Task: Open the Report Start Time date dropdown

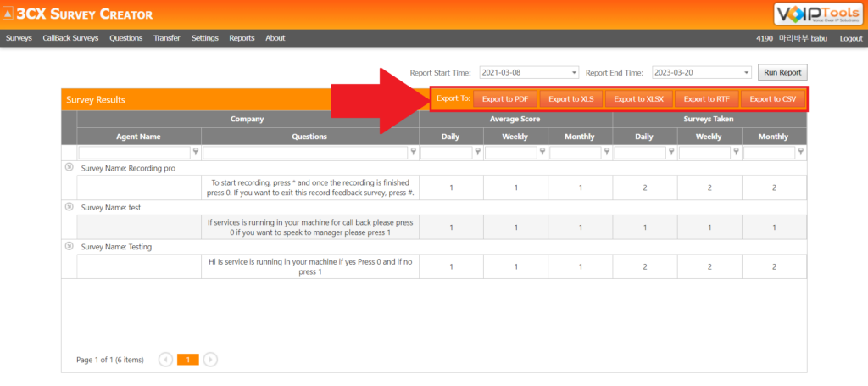Action: (x=574, y=73)
